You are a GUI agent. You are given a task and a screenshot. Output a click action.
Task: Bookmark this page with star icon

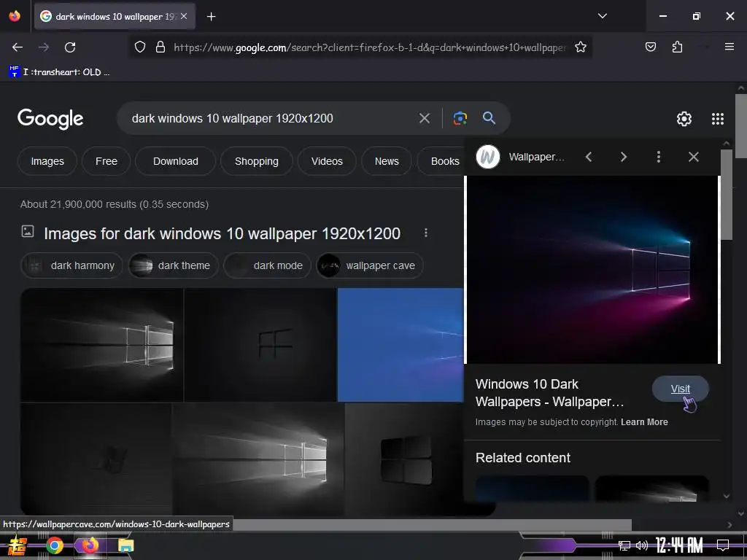pyautogui.click(x=580, y=47)
